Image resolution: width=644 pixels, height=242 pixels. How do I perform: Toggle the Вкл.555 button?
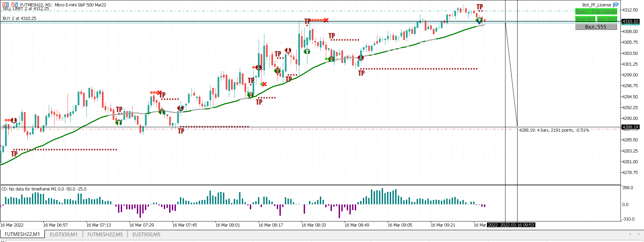click(x=596, y=27)
